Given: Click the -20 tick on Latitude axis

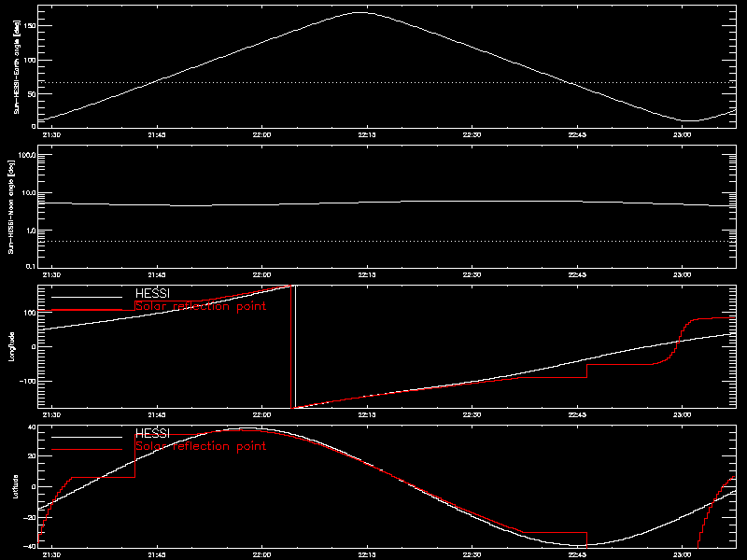Looking at the screenshot, I should [x=30, y=518].
